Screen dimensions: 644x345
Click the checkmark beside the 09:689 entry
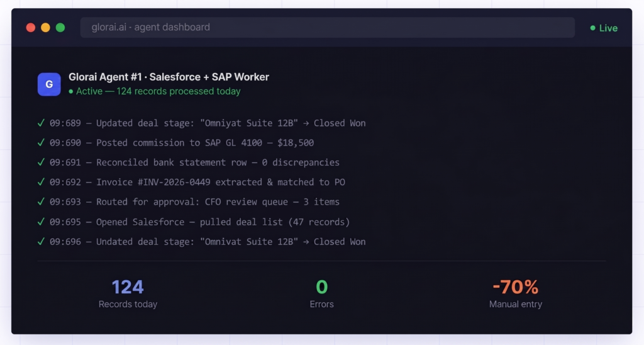click(x=41, y=123)
